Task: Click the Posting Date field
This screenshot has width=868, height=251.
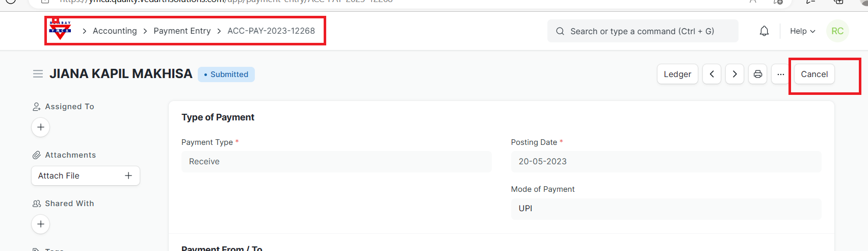Action: (666, 161)
